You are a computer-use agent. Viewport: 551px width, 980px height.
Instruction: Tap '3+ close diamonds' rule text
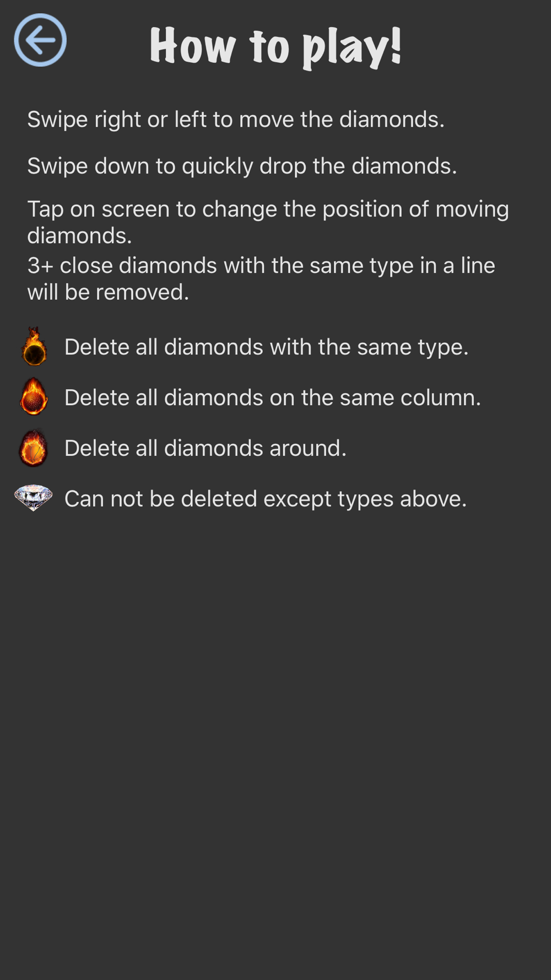pyautogui.click(x=261, y=278)
